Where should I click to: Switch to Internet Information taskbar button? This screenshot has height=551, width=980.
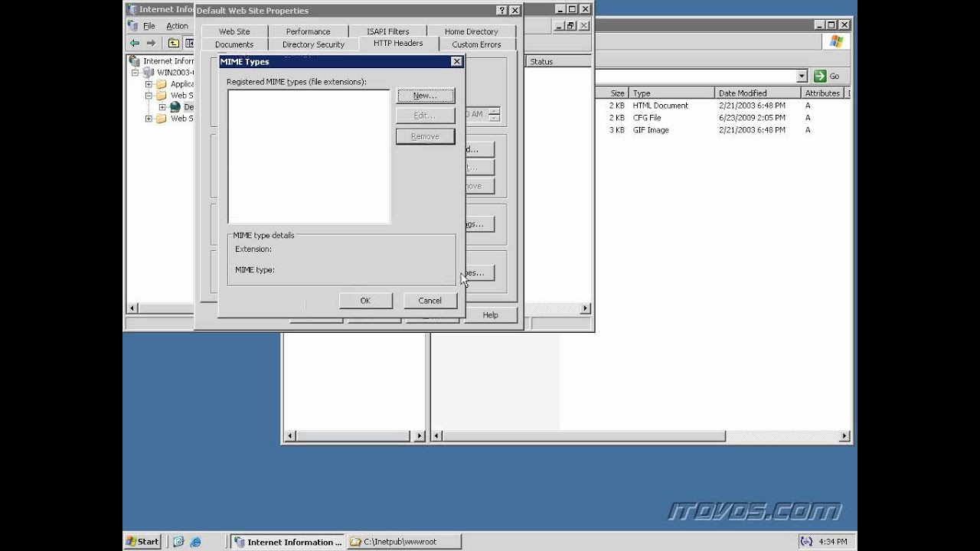288,542
